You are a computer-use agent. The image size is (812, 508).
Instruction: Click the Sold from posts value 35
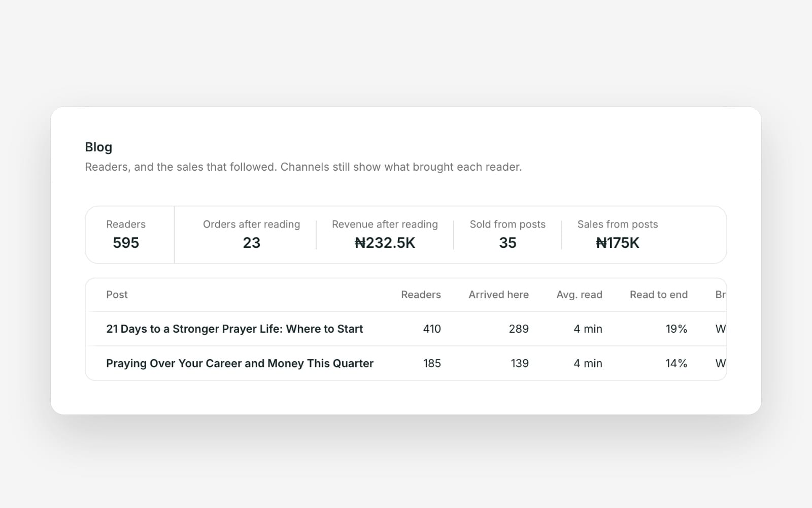[507, 243]
